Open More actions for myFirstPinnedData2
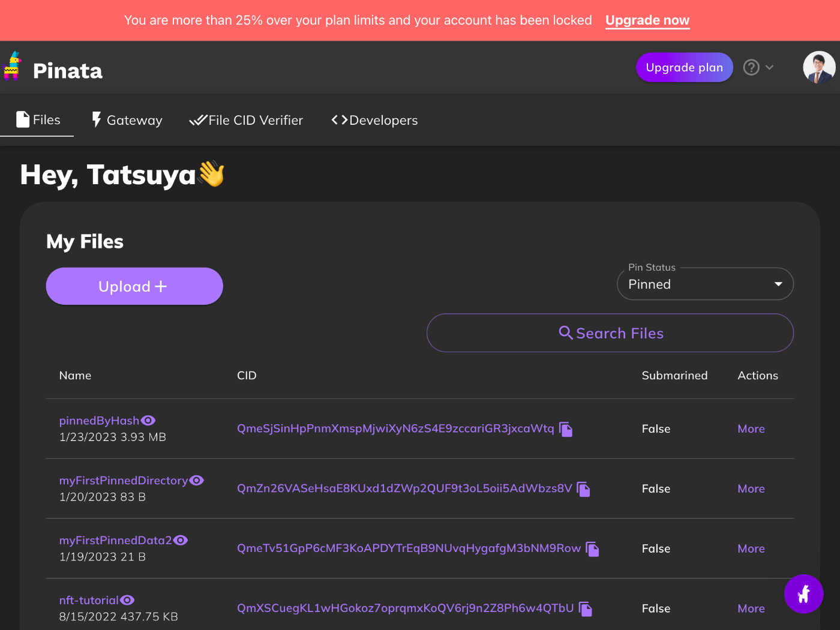This screenshot has width=840, height=630. click(x=751, y=549)
